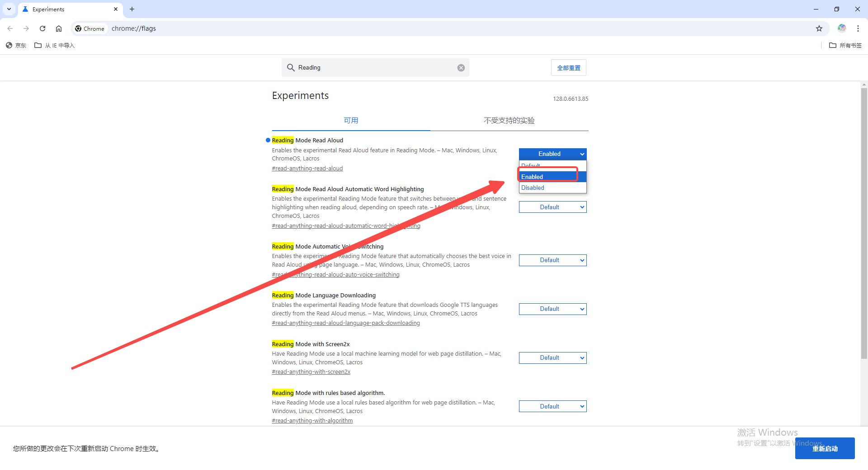
Task: Open #read-anything-read-aloud-automatic-word-highlighting link
Action: [346, 226]
